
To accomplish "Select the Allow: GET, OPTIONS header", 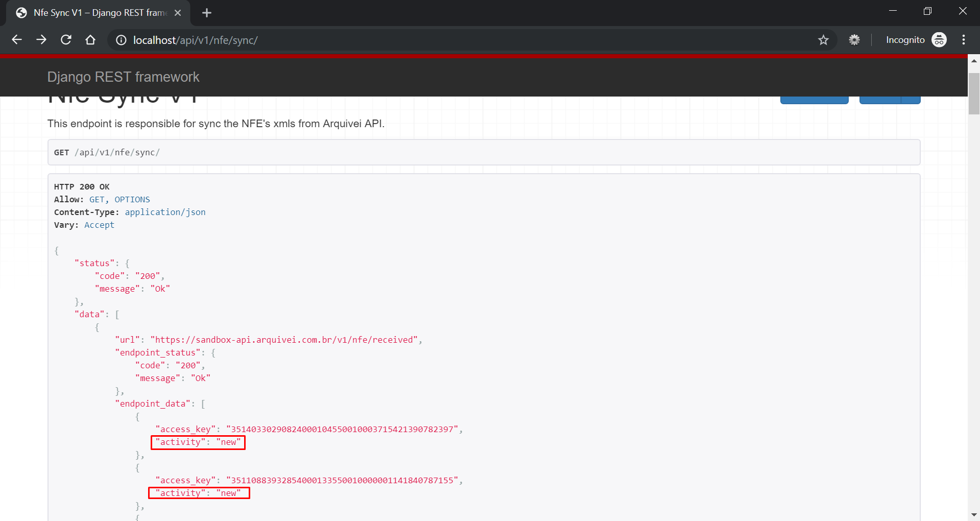I will pos(102,200).
